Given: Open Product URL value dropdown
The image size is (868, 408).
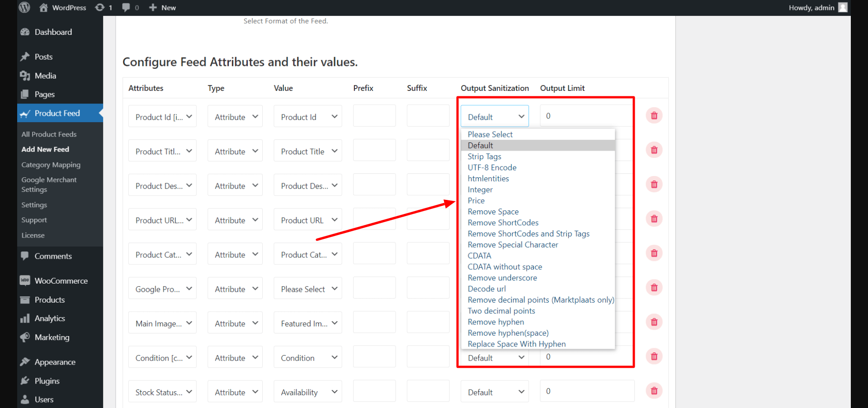Looking at the screenshot, I should click(x=308, y=220).
